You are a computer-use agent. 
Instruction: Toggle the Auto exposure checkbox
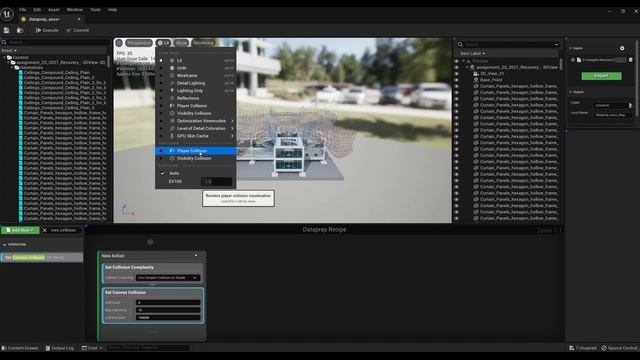162,173
